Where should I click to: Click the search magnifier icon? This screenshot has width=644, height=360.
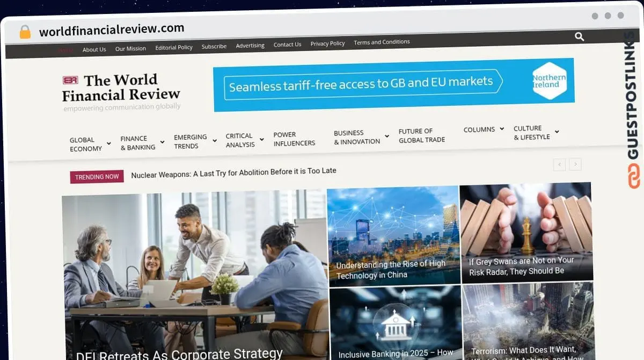[x=579, y=37]
